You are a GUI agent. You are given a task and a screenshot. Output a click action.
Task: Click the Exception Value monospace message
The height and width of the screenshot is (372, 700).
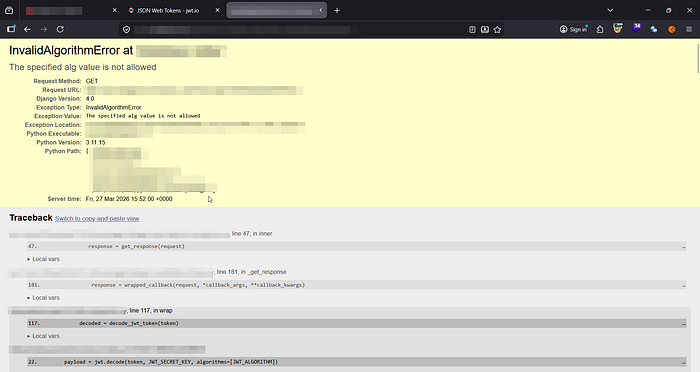tap(143, 116)
